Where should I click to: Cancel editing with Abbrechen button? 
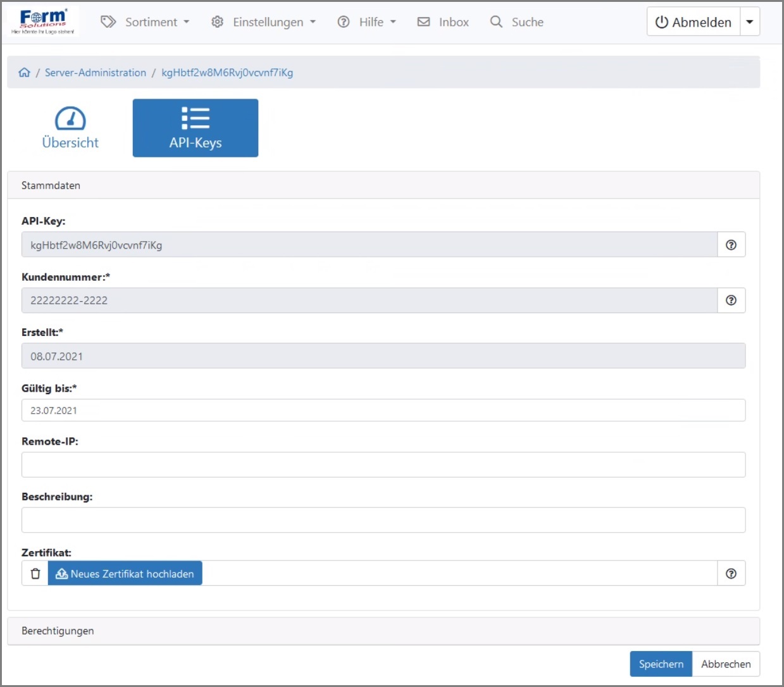(726, 664)
